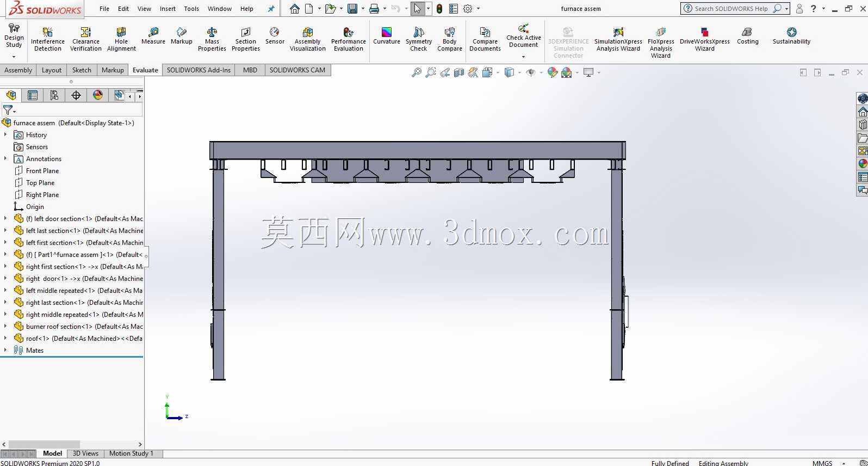Open Hole Alignment check
Image resolution: width=868 pixels, height=466 pixels.
coord(121,39)
